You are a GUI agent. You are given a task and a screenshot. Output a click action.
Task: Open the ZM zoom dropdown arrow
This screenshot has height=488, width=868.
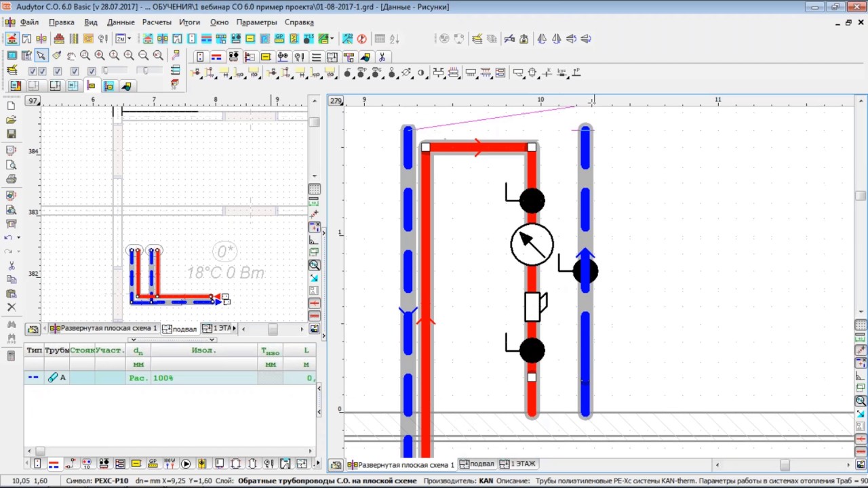pyautogui.click(x=130, y=39)
